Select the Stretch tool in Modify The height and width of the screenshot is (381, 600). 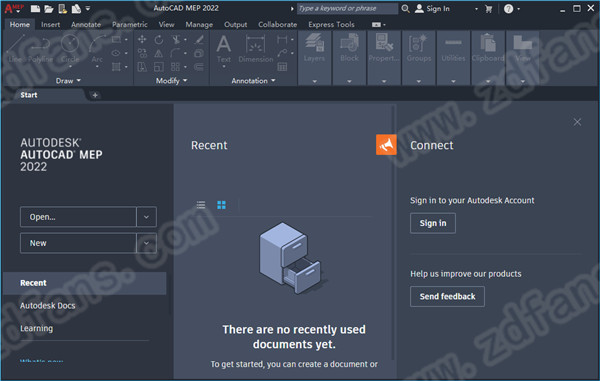(x=142, y=67)
